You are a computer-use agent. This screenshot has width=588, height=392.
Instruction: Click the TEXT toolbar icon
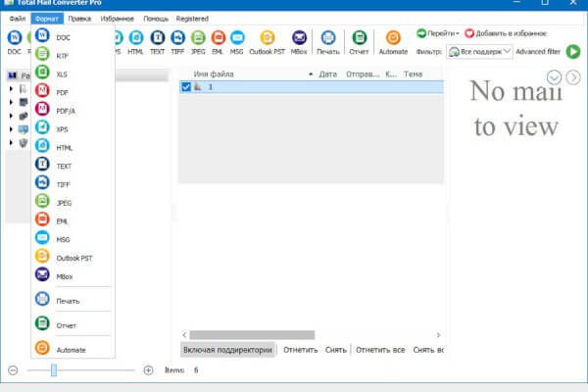(158, 37)
